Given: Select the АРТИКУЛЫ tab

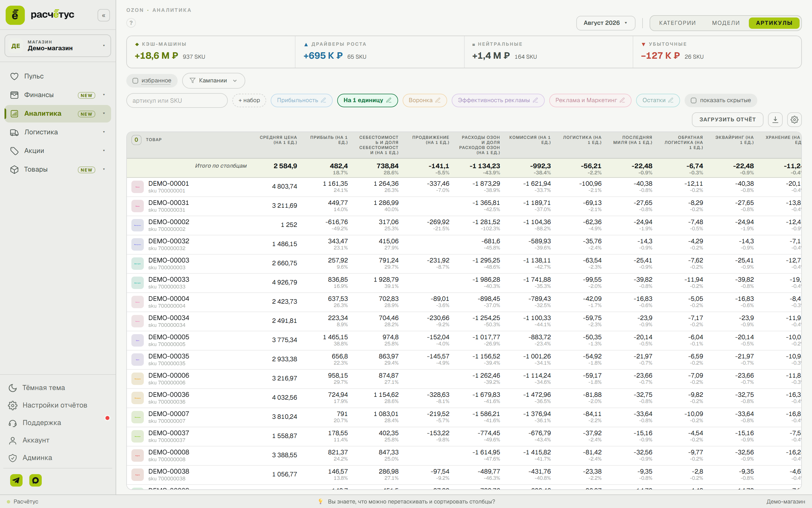Looking at the screenshot, I should 774,23.
